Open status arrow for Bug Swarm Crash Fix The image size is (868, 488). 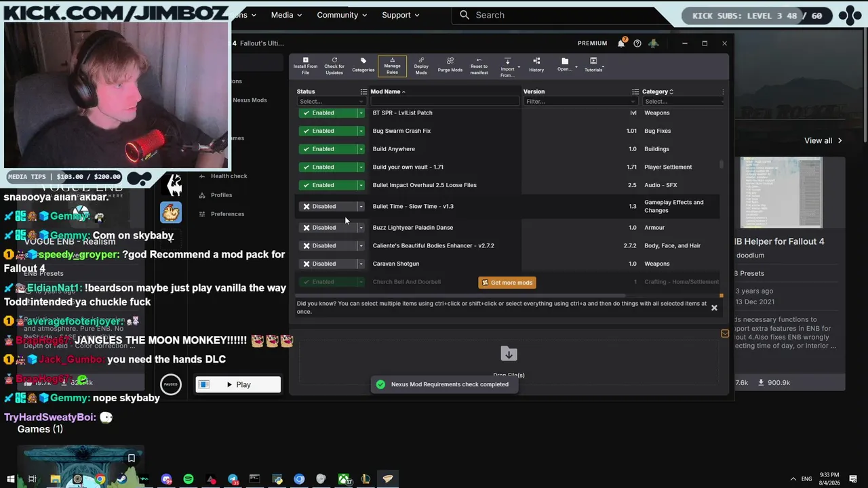click(361, 131)
